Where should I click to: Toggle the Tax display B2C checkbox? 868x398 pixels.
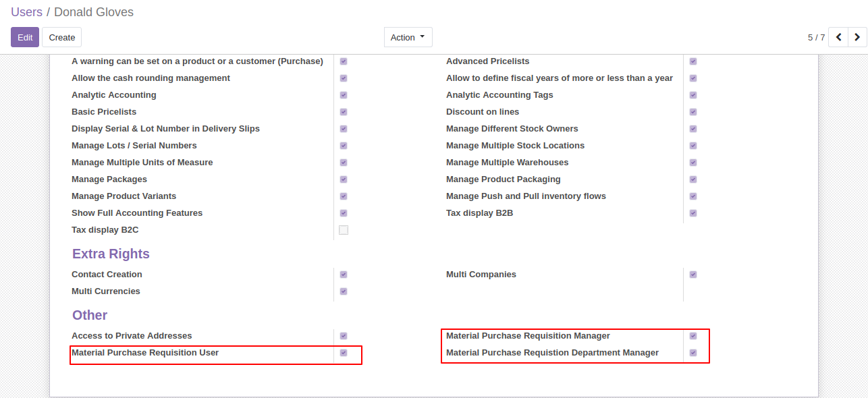[x=344, y=230]
